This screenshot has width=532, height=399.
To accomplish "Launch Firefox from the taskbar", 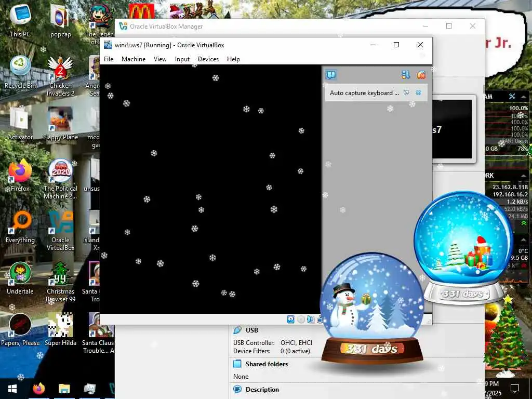I will (x=38, y=389).
